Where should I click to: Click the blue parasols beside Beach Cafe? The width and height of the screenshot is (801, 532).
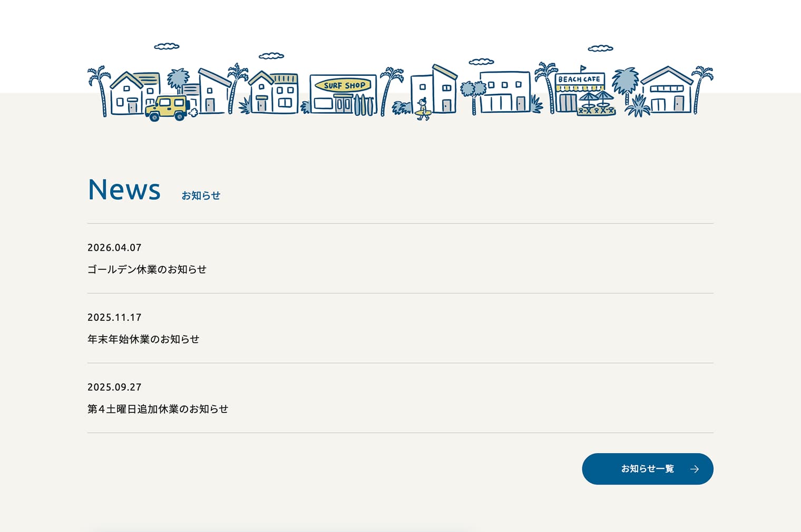[x=596, y=98]
